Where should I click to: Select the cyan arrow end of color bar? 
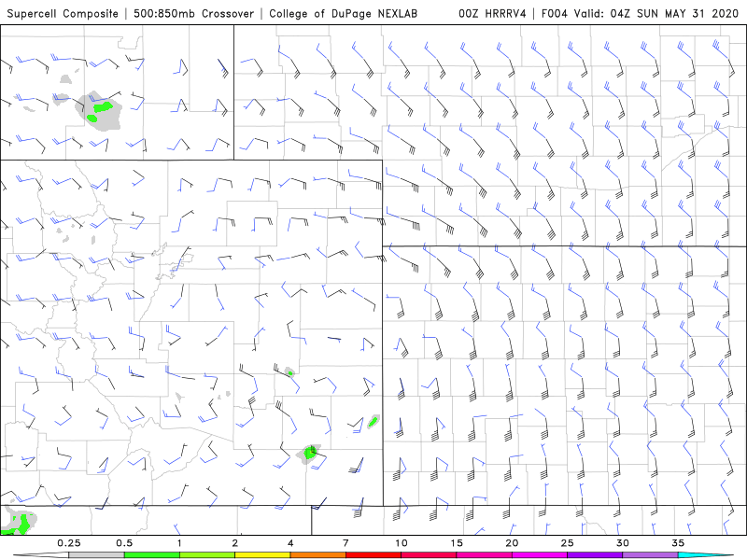705,555
